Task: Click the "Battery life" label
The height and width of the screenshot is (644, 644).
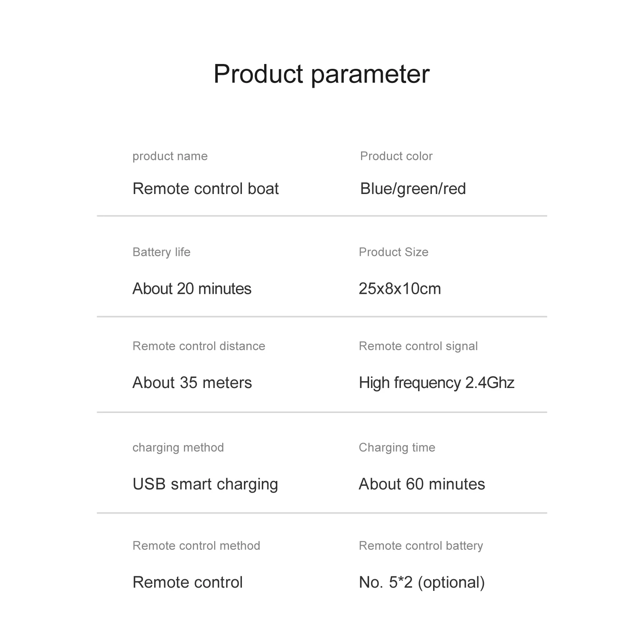Action: pos(161,252)
